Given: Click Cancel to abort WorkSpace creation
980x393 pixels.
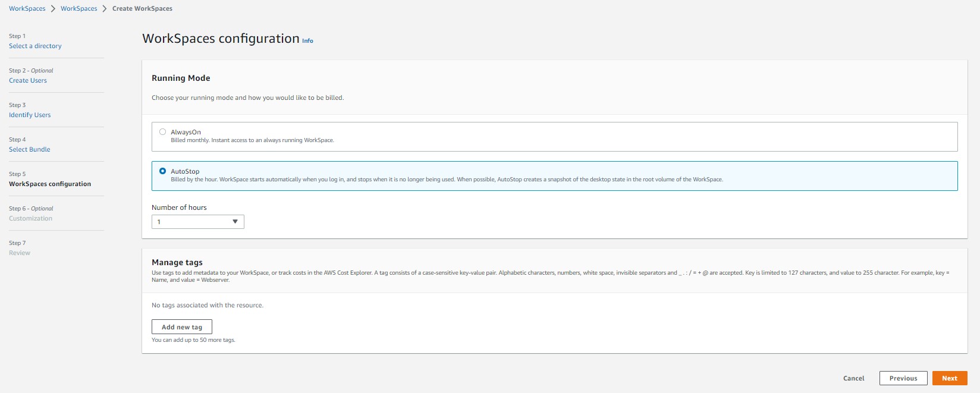Looking at the screenshot, I should 853,378.
